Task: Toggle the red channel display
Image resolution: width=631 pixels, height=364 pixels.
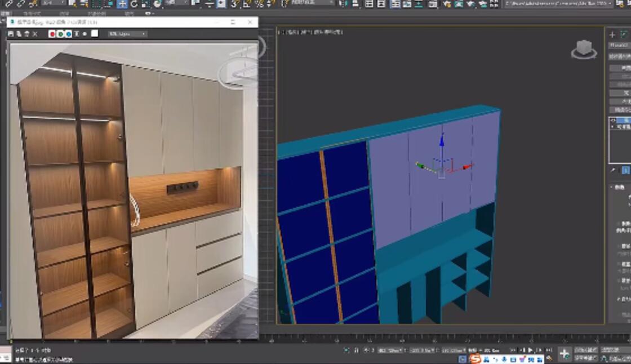Action: click(52, 34)
